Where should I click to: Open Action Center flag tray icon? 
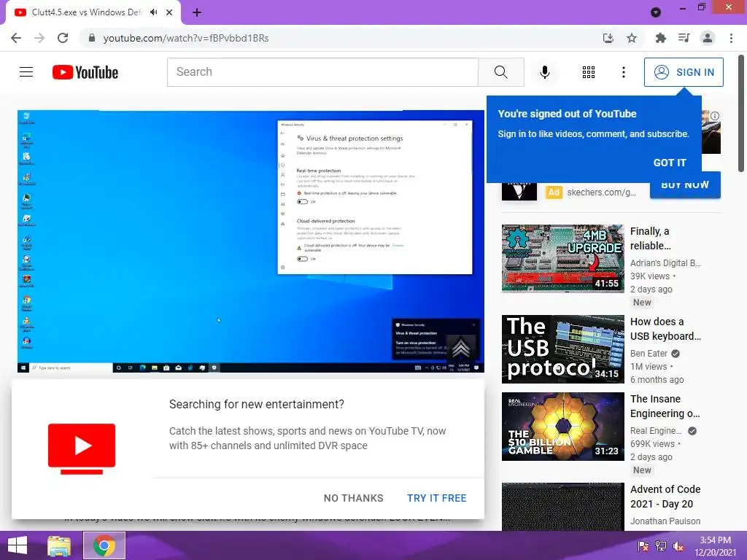[643, 546]
